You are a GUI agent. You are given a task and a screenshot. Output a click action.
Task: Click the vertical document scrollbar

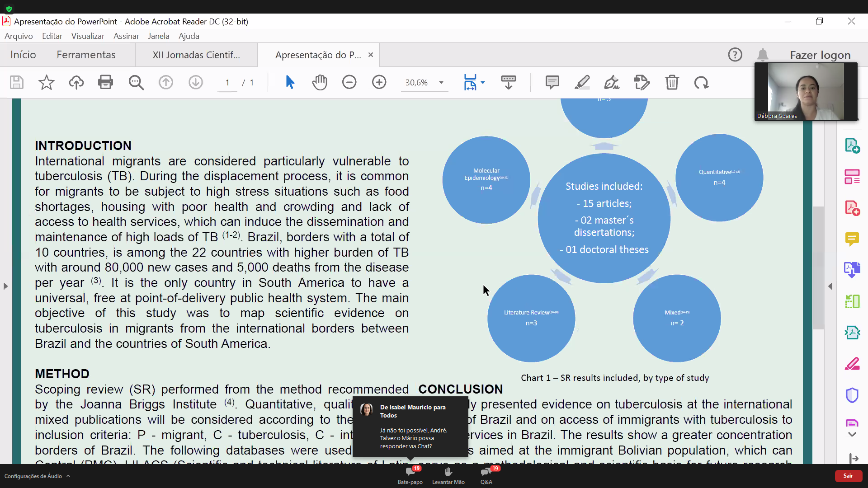(x=818, y=267)
